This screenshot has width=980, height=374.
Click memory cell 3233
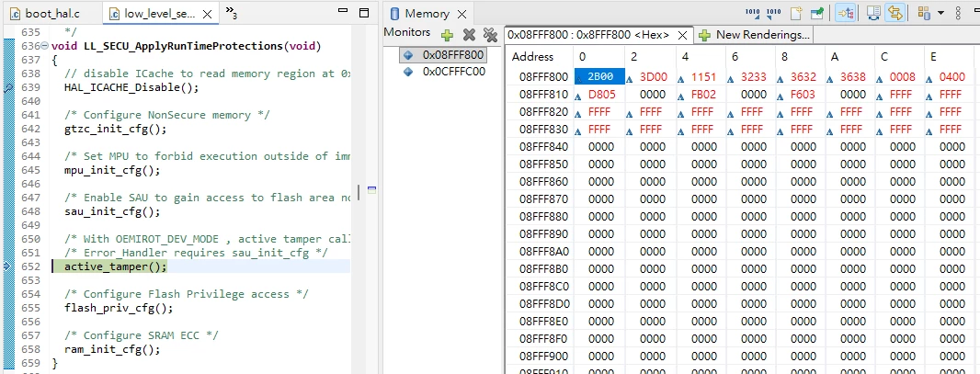click(x=752, y=77)
